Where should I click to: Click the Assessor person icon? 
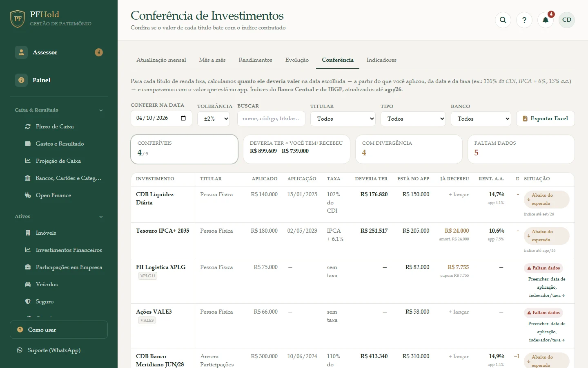tap(21, 52)
